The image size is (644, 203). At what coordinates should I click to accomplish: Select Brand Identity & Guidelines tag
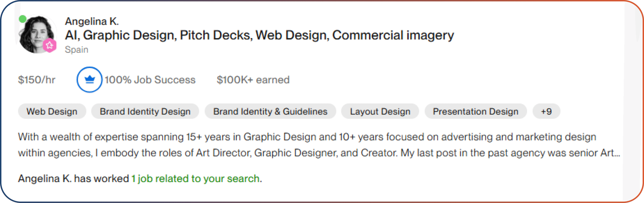[270, 111]
